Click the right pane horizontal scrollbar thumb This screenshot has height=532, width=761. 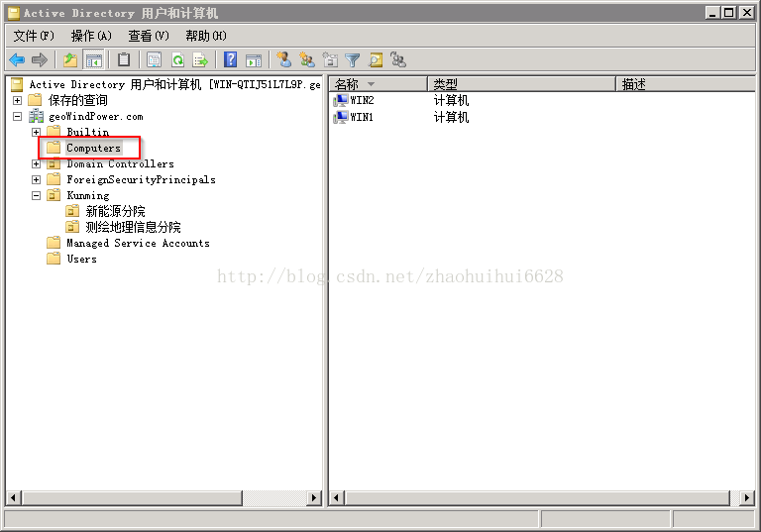coord(537,497)
